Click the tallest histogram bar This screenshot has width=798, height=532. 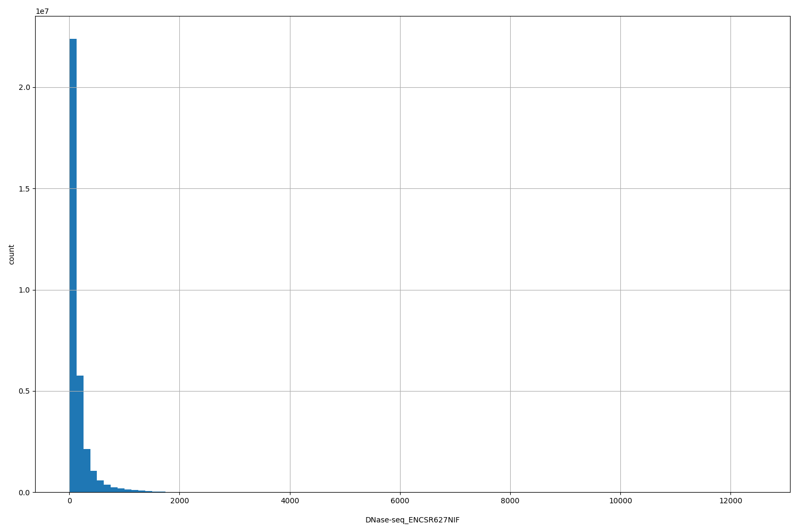[72, 266]
